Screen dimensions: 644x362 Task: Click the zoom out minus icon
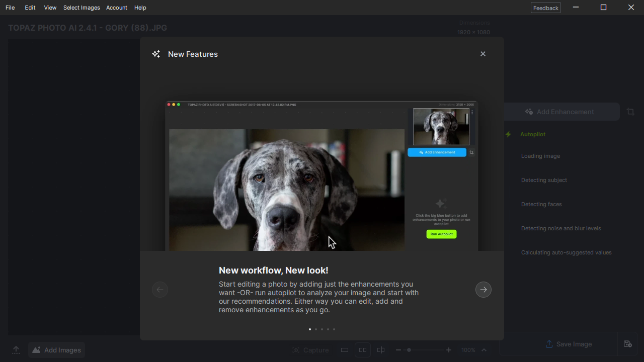coord(398,350)
